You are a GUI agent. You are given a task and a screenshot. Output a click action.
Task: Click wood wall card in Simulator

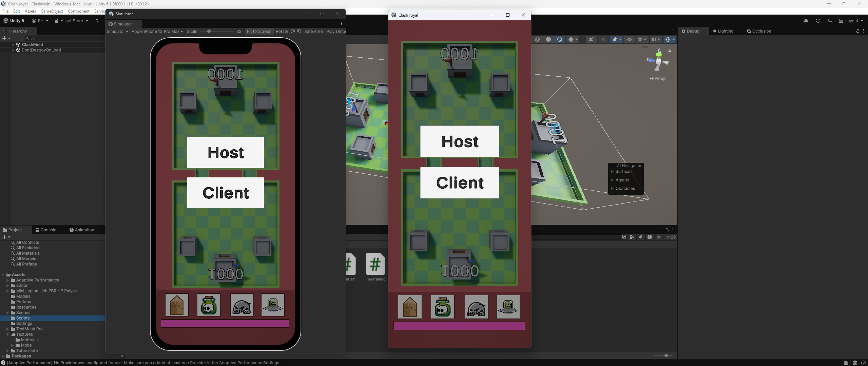click(x=177, y=305)
